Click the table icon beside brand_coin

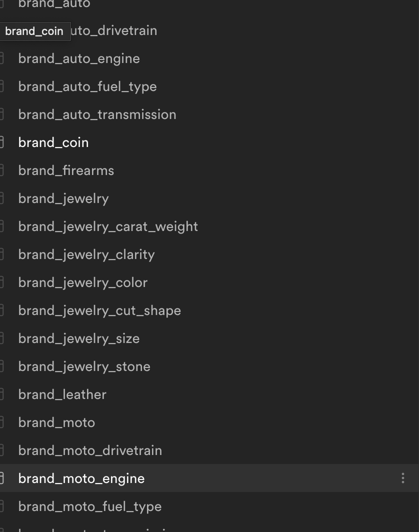point(2,142)
